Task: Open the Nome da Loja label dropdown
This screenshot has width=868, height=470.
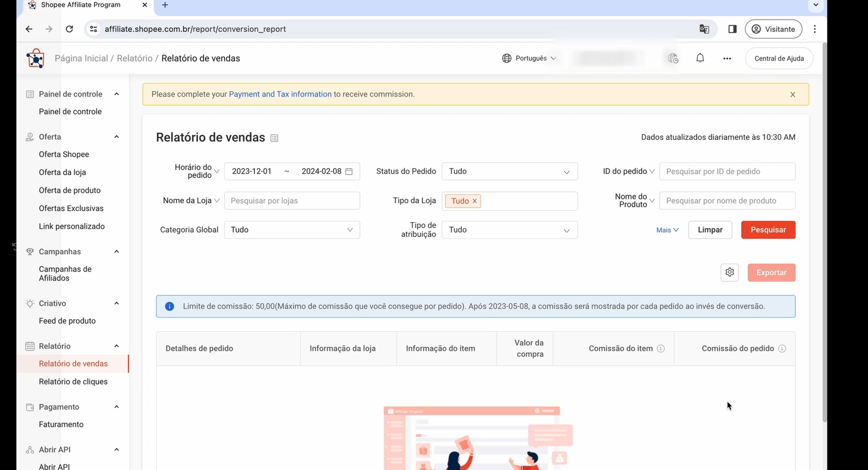Action: [191, 201]
